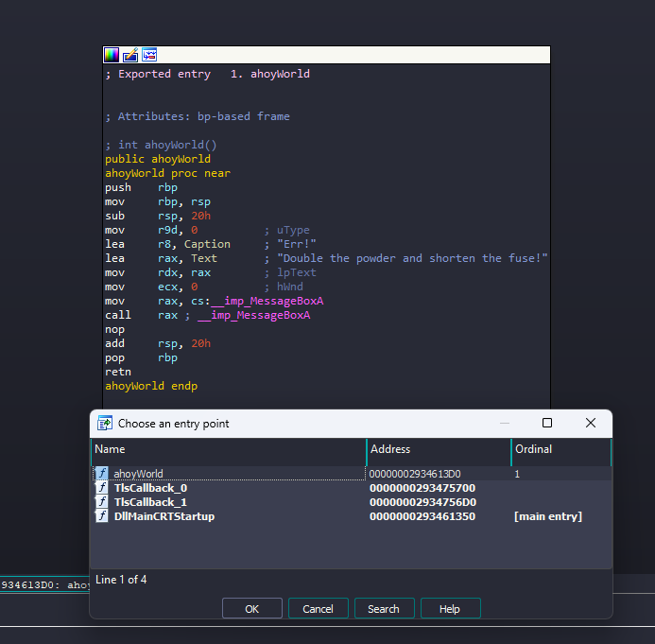Select the TlsCallback_0 entry row
Image resolution: width=655 pixels, height=644 pixels.
pos(150,488)
